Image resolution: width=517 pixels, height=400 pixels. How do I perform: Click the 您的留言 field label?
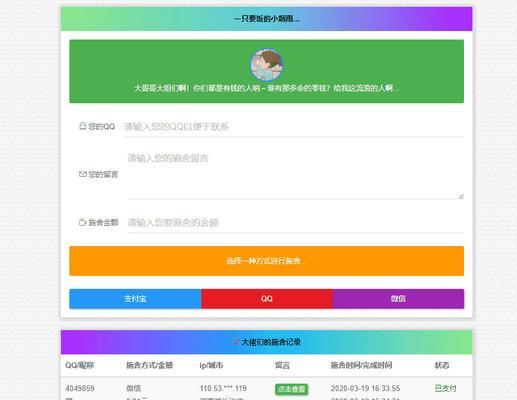tap(103, 174)
